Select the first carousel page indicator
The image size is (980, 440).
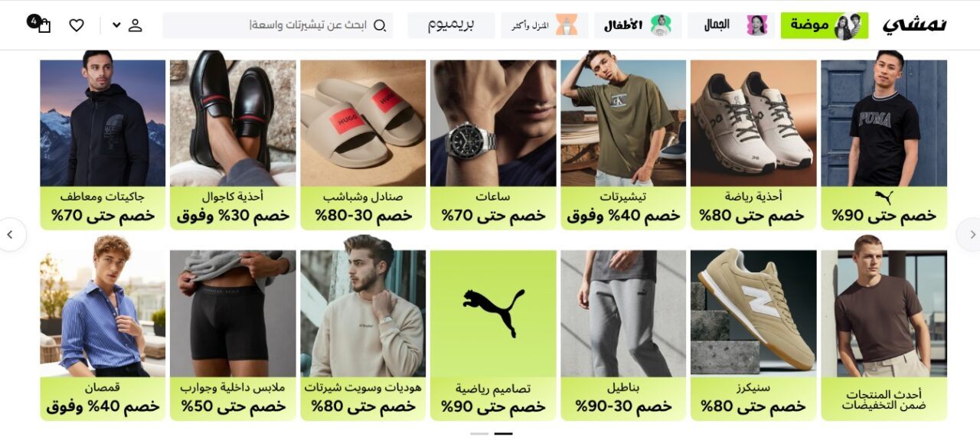coord(479,434)
